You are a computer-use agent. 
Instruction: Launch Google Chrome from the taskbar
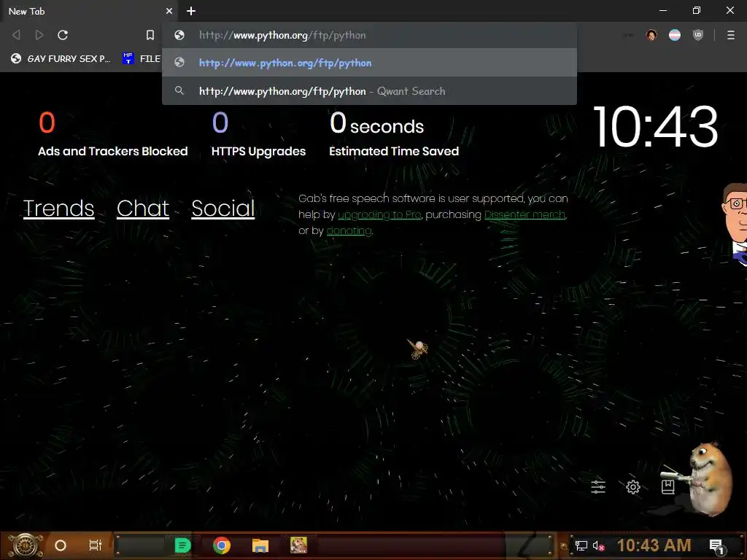222,545
